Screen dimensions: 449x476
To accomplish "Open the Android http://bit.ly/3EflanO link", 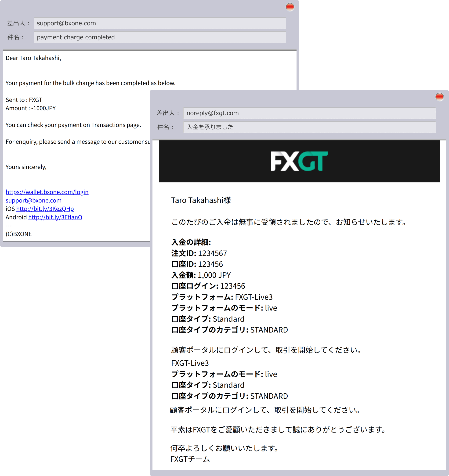I will click(x=55, y=217).
